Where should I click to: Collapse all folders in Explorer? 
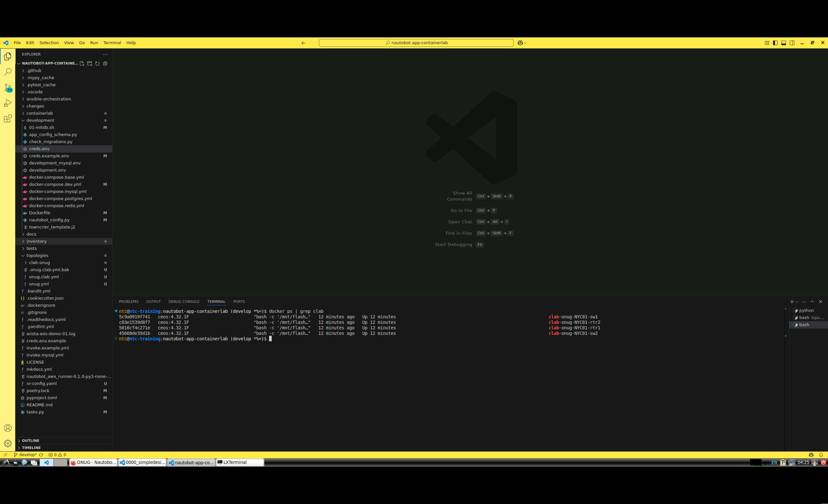tap(105, 64)
